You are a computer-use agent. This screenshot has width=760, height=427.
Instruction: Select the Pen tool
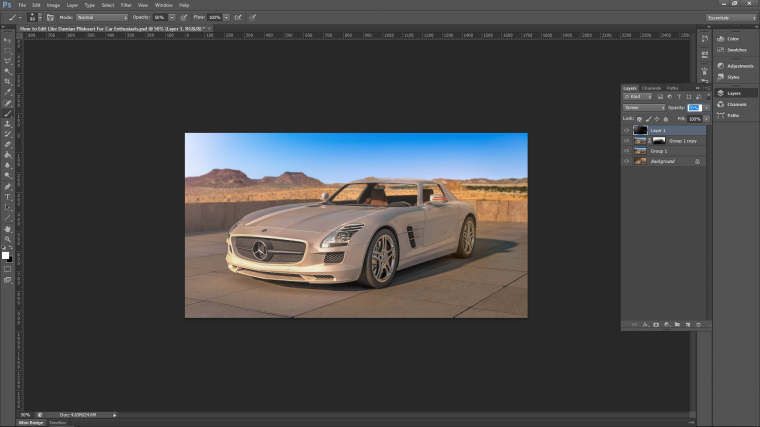click(7, 187)
